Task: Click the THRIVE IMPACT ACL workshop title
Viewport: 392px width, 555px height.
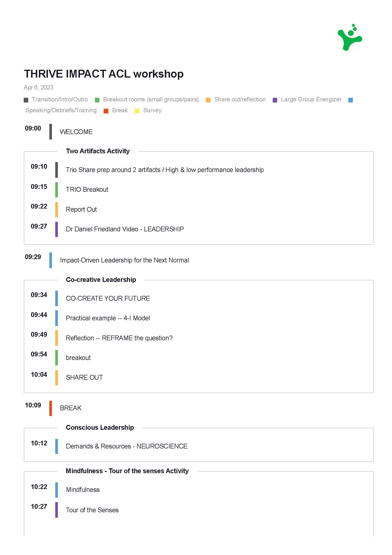Action: pyautogui.click(x=104, y=74)
